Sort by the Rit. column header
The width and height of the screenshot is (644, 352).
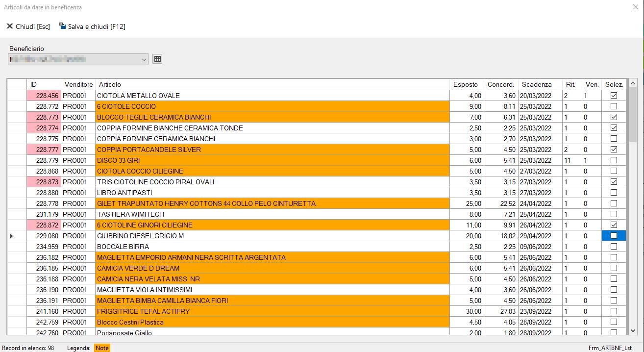click(572, 84)
